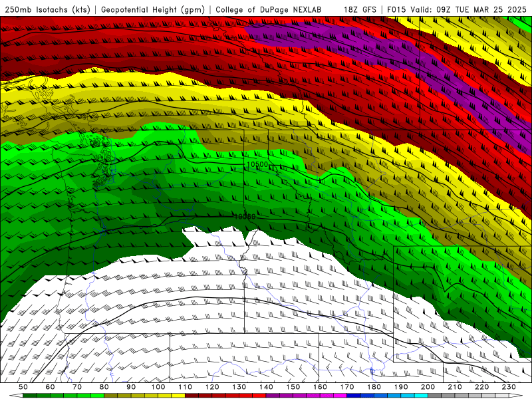
Task: Click the 'College of DuPage NEXLAB' label
Action: coord(269,9)
